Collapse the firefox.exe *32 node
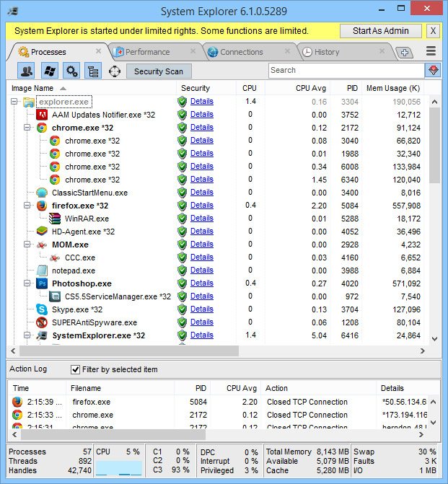The height and width of the screenshot is (484, 448). pos(27,205)
